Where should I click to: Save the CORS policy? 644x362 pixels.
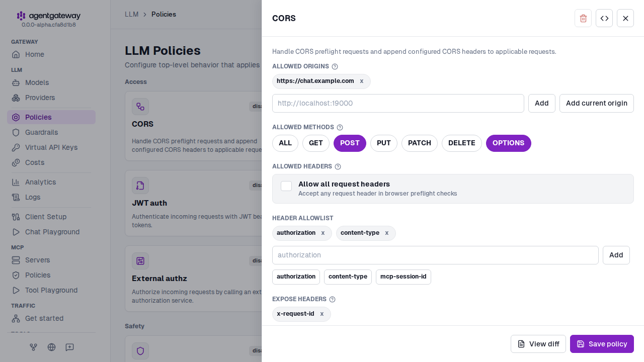(602, 344)
